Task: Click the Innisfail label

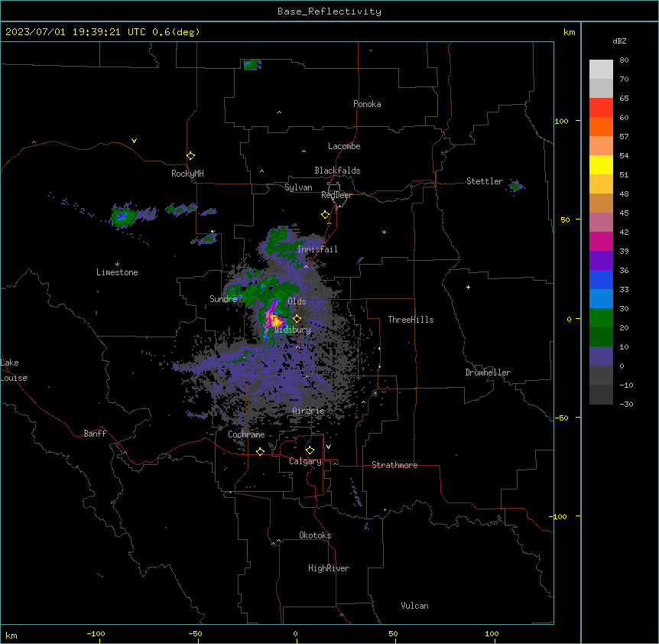Action: pyautogui.click(x=317, y=249)
